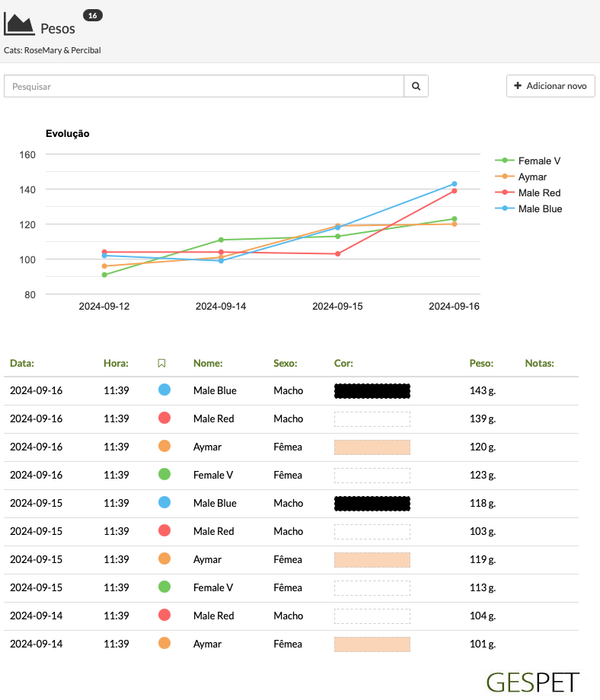The image size is (600, 700).
Task: Click black color swatch in 118 g row
Action: [372, 504]
